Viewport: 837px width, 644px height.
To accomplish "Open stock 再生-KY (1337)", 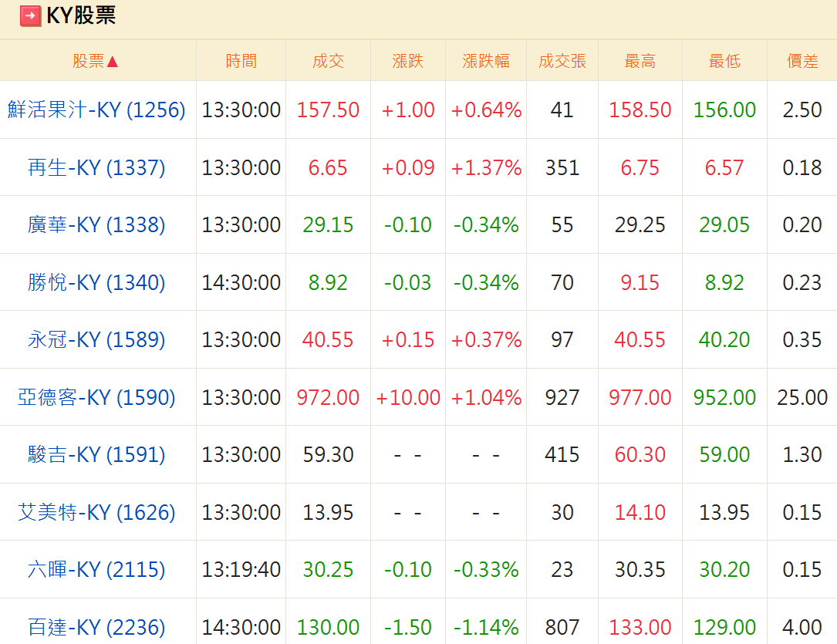I will click(x=96, y=167).
